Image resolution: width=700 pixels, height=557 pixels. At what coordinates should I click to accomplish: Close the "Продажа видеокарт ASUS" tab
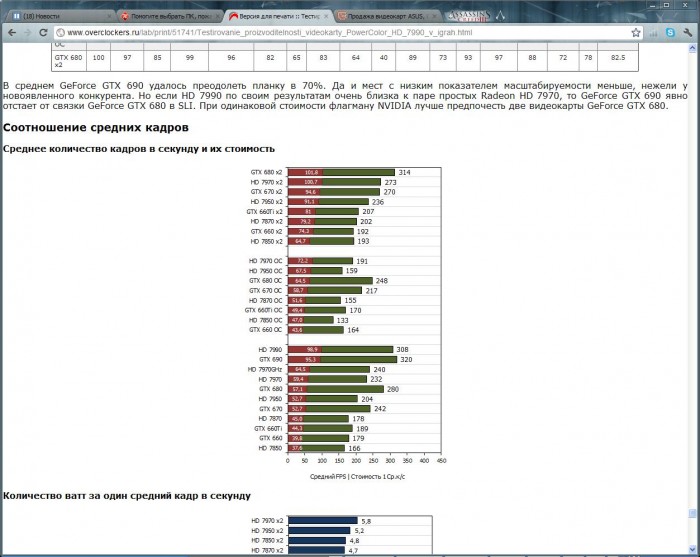coord(435,16)
